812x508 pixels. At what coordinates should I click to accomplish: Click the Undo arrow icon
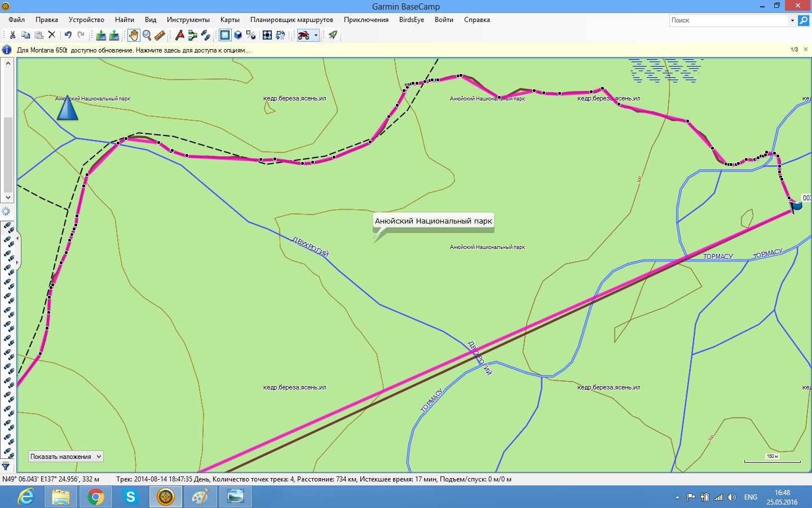coord(68,35)
